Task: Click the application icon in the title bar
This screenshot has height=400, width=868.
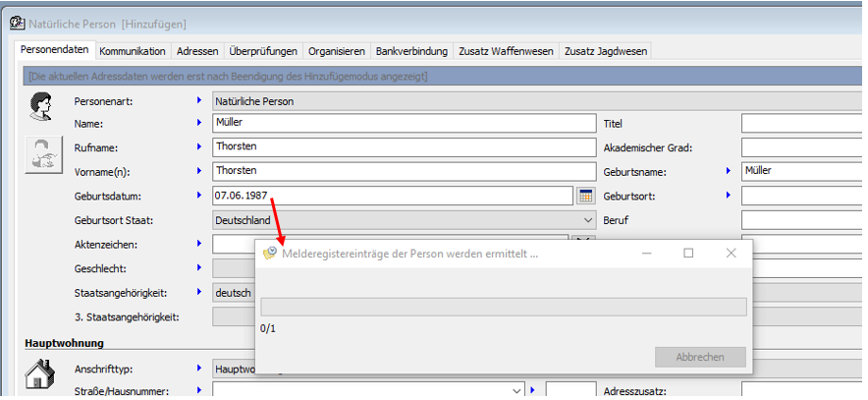Action: point(16,23)
